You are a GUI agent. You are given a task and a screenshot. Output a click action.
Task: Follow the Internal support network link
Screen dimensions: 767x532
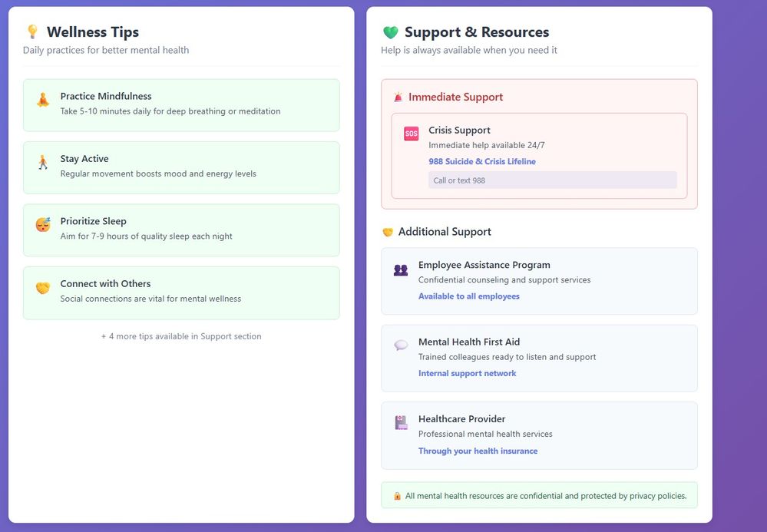(x=467, y=373)
